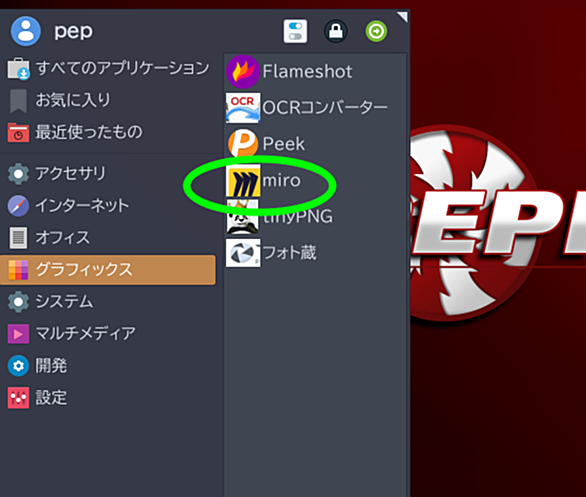Click the オフィス document icon
586x497 pixels.
coord(18,238)
